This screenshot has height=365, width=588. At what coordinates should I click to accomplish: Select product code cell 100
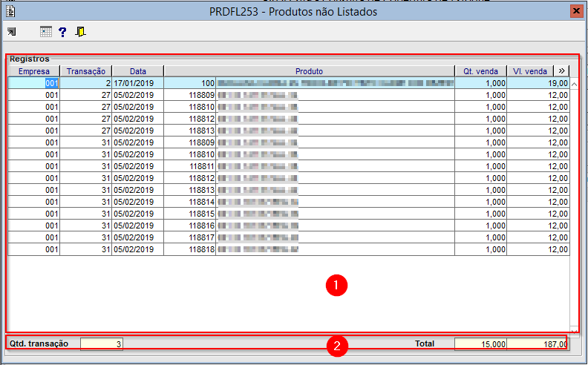190,83
